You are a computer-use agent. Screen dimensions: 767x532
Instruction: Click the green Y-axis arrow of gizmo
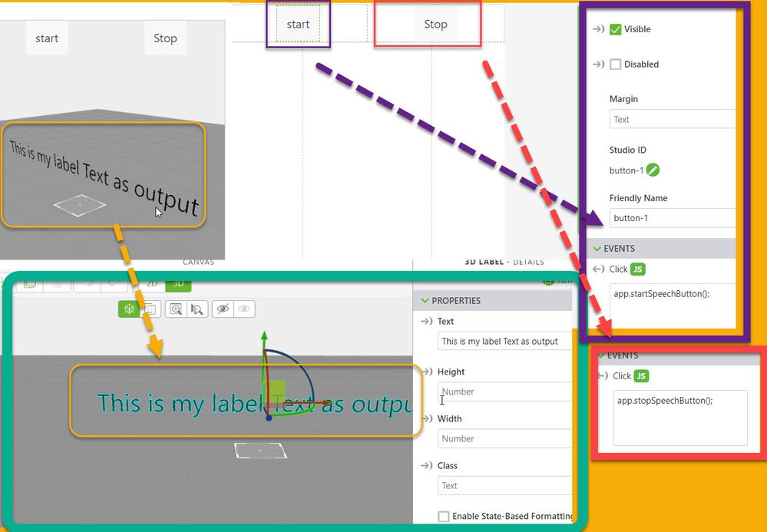click(264, 336)
